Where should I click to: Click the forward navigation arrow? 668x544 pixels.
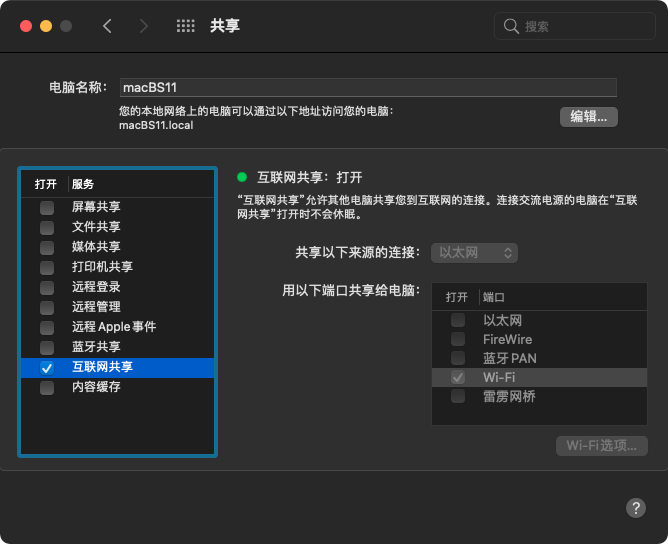pyautogui.click(x=142, y=26)
